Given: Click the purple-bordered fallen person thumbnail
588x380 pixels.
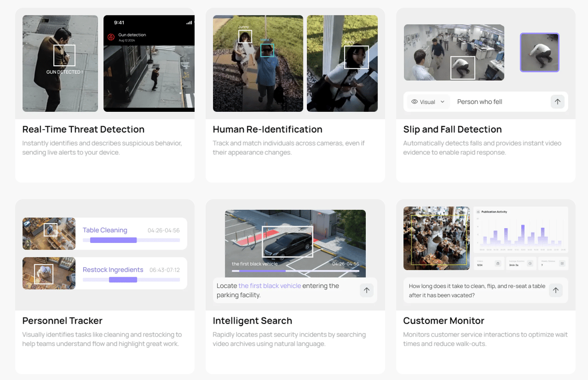Looking at the screenshot, I should (539, 52).
